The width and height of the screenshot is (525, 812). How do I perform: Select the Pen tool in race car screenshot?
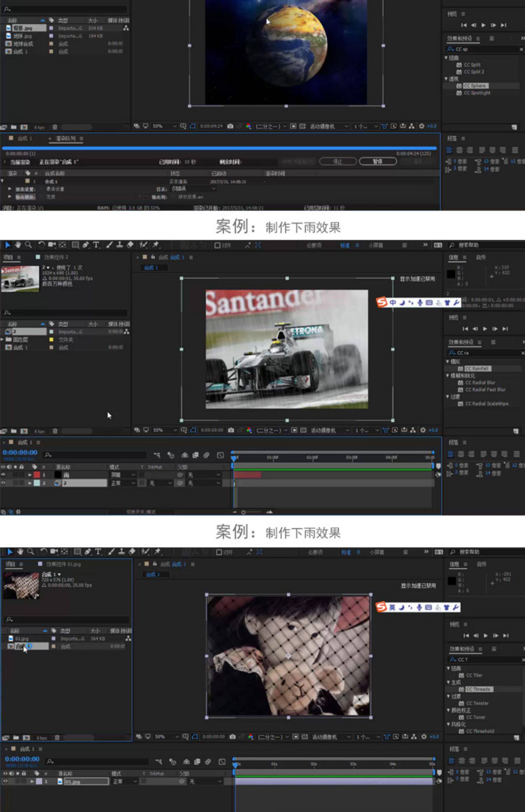point(86,245)
